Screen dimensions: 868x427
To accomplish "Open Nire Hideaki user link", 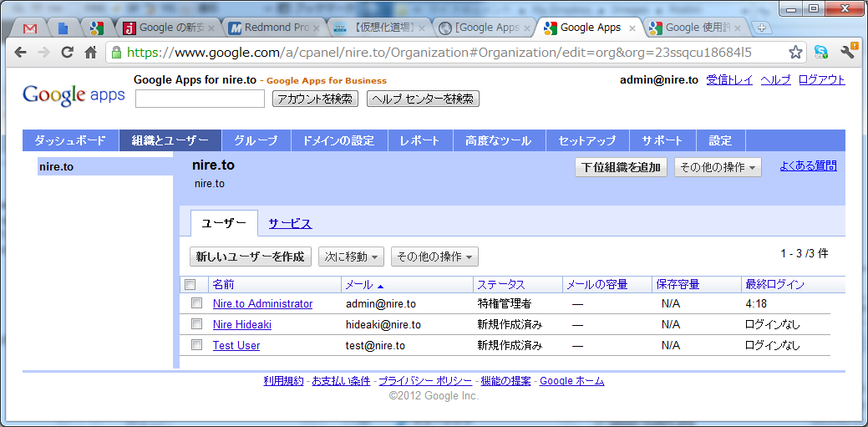I will 242,324.
